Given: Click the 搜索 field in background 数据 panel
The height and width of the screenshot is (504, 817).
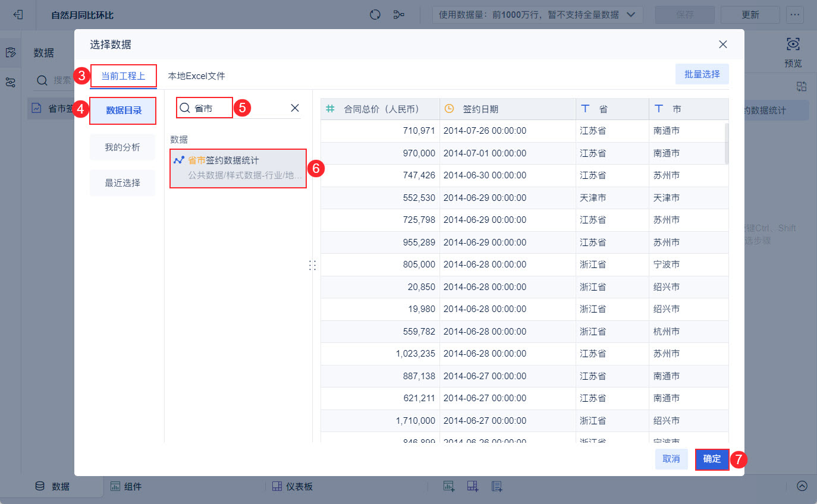Looking at the screenshot, I should coord(54,80).
